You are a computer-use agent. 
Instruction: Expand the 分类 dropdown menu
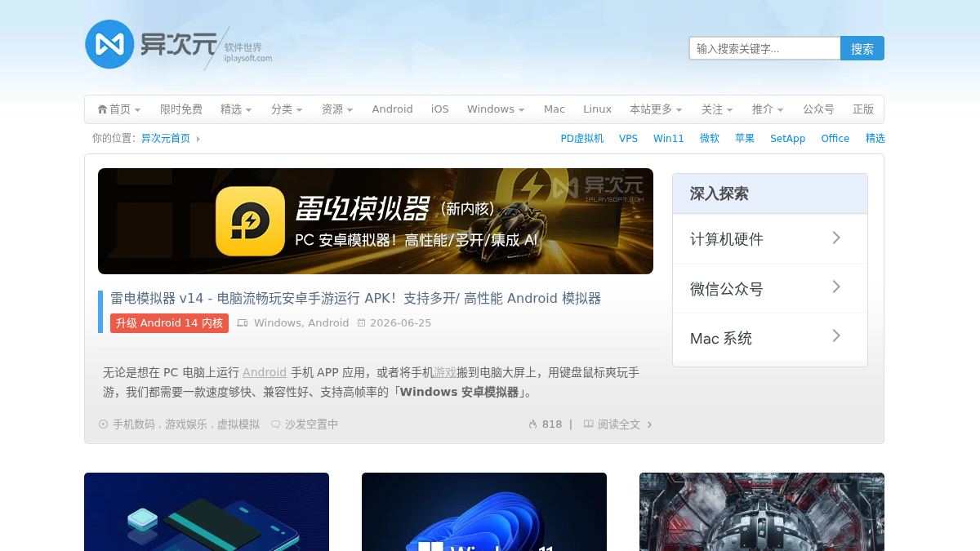click(x=287, y=109)
